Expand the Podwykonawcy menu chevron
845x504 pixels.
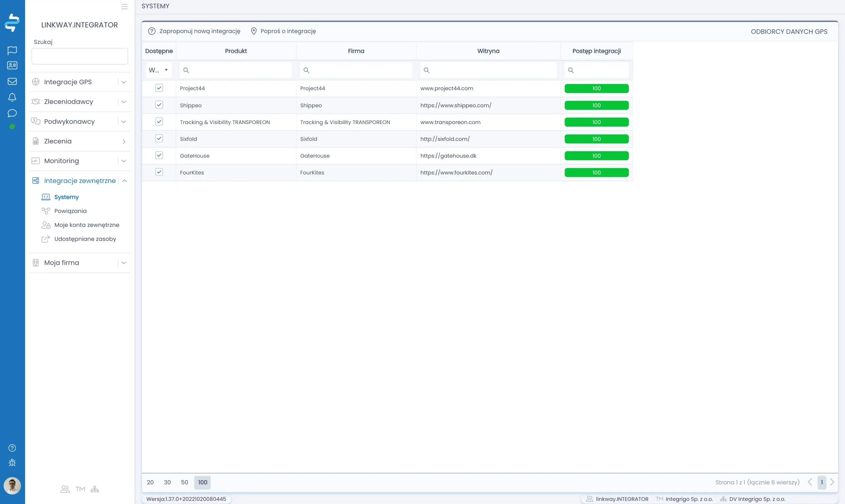[124, 121]
